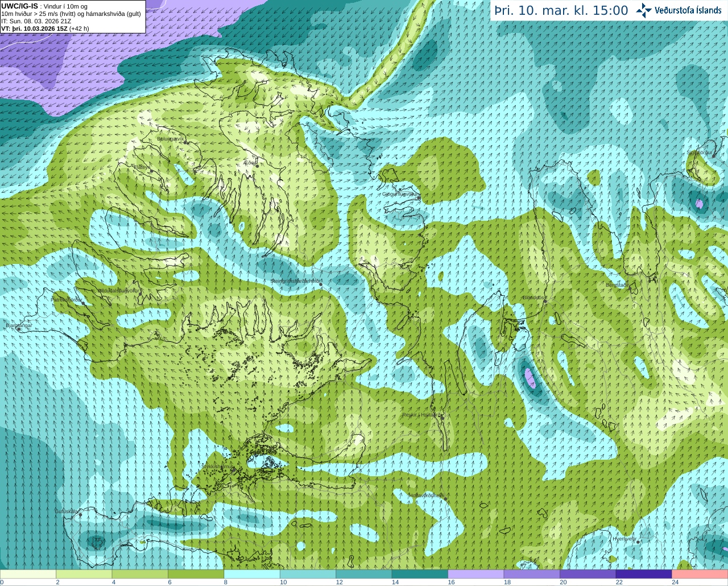The image size is (728, 586).
Task: Click the date heading Þri. 10. mar. kl. 15:00
Action: (561, 11)
